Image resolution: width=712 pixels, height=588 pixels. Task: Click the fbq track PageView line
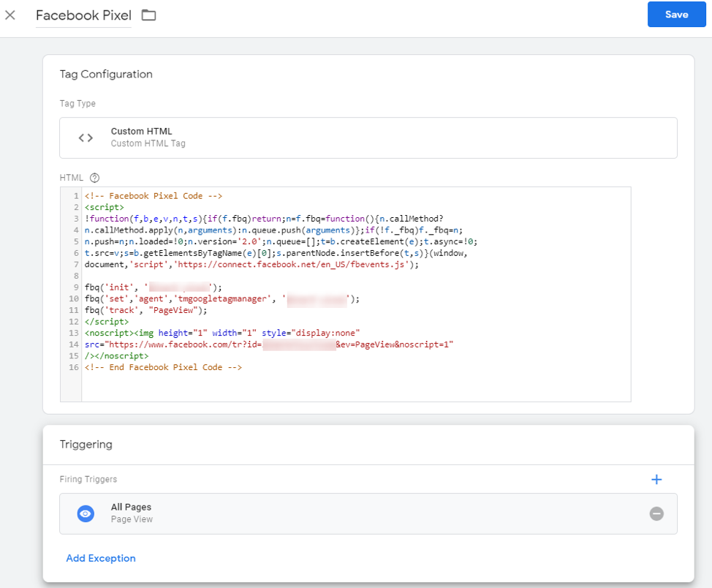pos(145,310)
